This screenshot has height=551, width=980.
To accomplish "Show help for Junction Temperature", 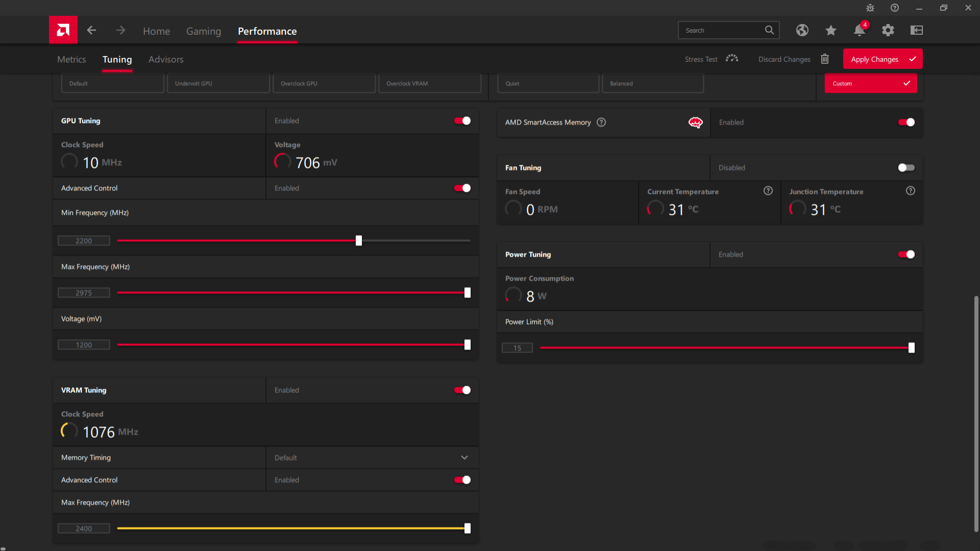I will 911,191.
